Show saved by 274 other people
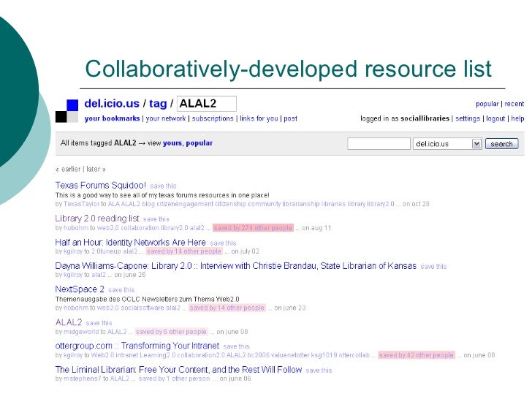This screenshot has height=399, width=532. pyautogui.click(x=253, y=228)
